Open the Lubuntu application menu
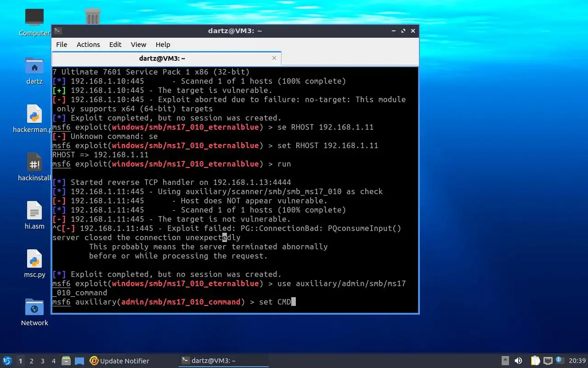The width and height of the screenshot is (588, 368). (x=7, y=361)
